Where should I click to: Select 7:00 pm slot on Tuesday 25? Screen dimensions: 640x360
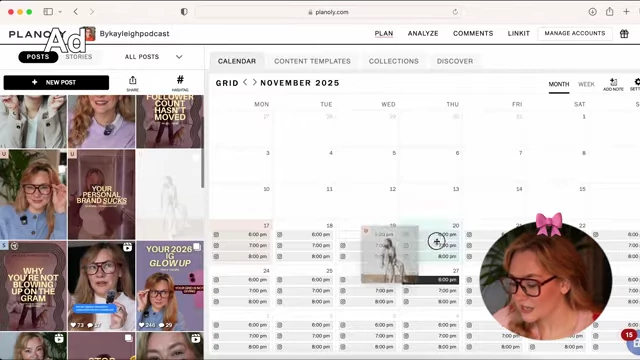click(x=304, y=291)
